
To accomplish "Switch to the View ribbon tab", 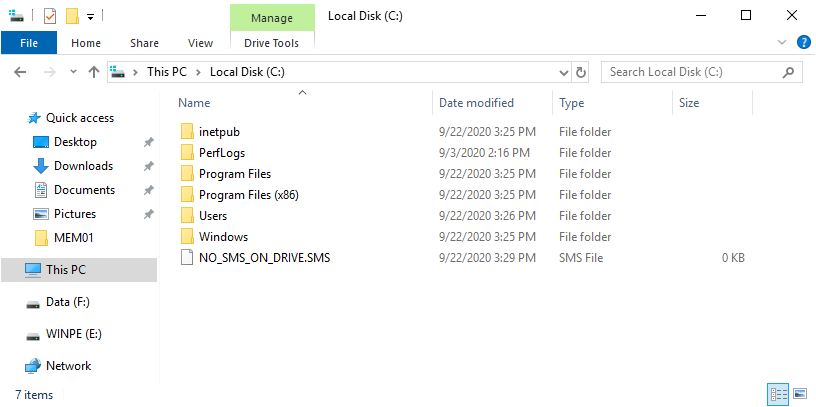I will (x=200, y=43).
